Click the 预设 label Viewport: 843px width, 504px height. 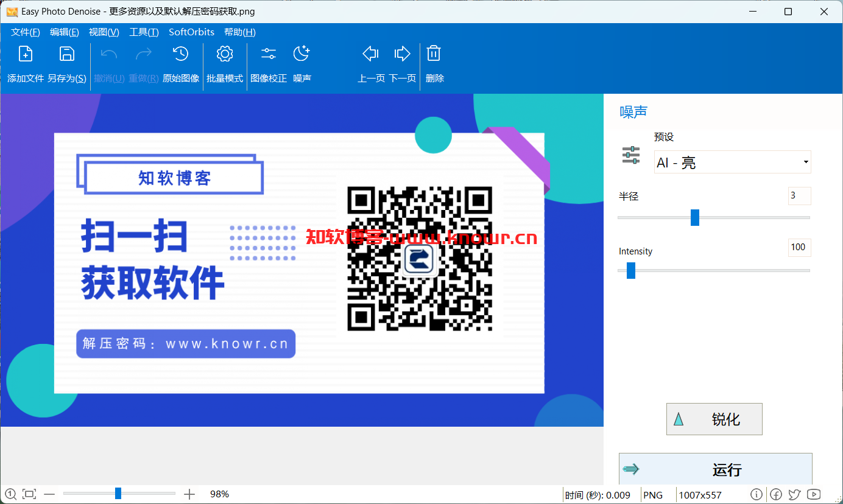pos(664,137)
